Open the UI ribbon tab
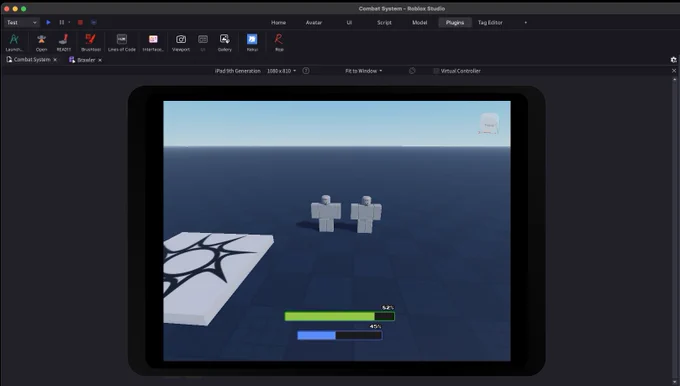 coord(349,23)
